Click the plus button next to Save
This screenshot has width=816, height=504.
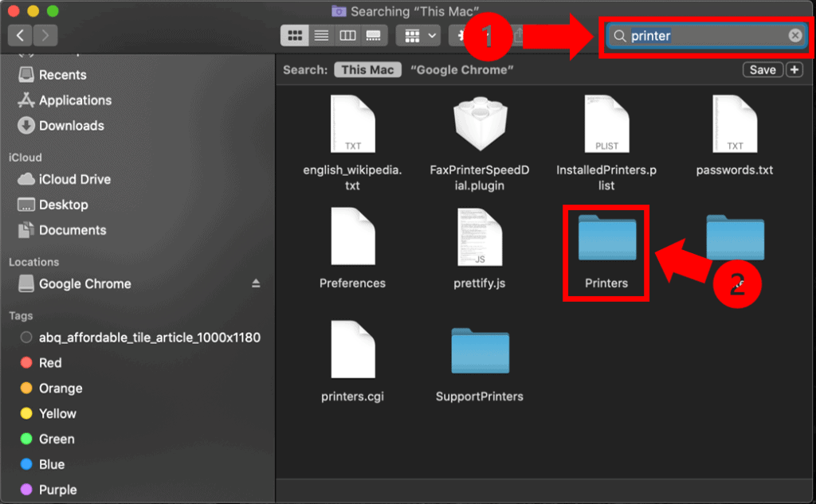click(794, 69)
